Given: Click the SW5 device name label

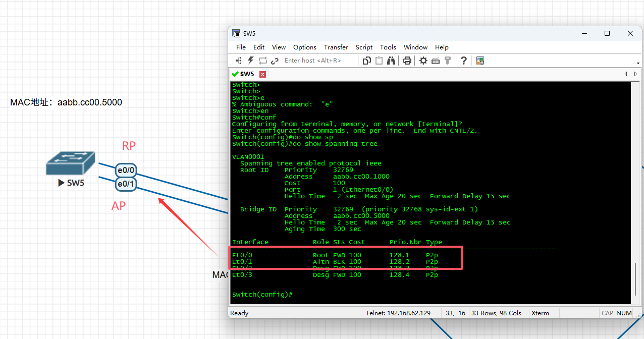Looking at the screenshot, I should point(76,183).
